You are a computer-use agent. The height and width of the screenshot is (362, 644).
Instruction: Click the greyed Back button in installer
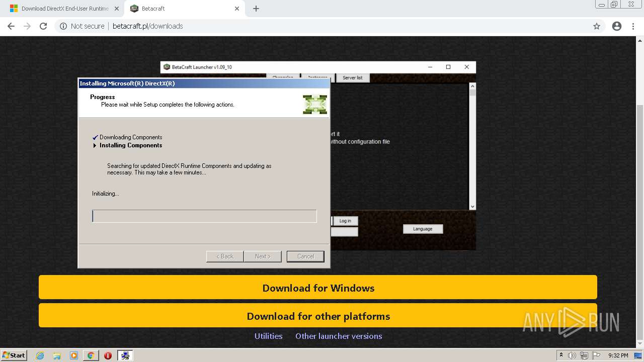coord(225,256)
